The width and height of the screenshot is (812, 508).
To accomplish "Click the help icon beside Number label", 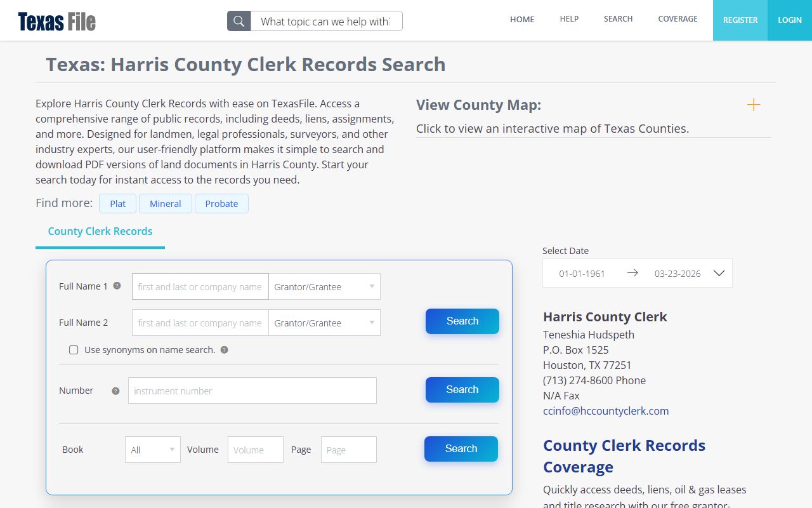I will (x=115, y=391).
